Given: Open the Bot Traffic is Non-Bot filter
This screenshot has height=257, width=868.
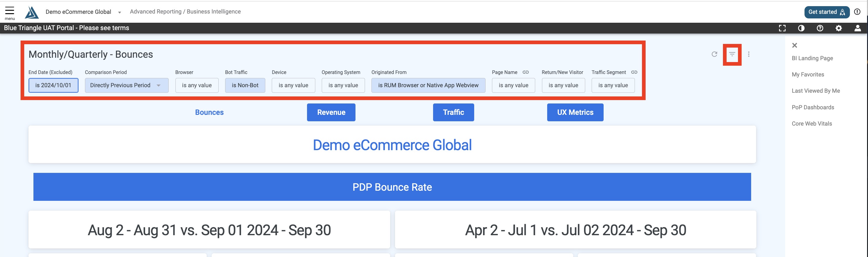Looking at the screenshot, I should [x=245, y=85].
